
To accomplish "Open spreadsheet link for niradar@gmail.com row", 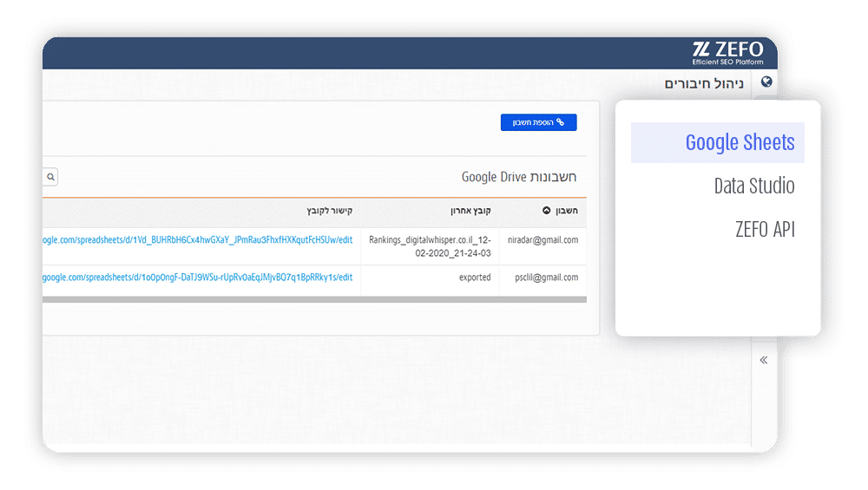I will click(x=198, y=240).
